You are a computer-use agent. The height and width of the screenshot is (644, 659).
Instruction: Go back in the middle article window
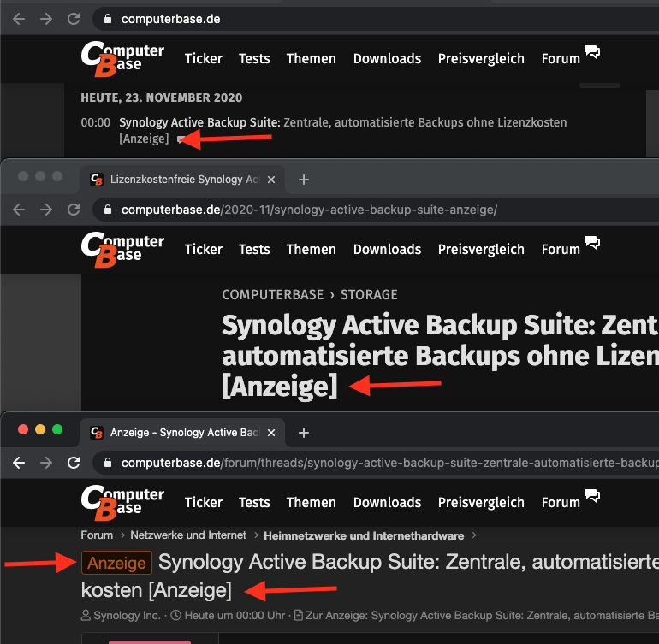[x=19, y=210]
